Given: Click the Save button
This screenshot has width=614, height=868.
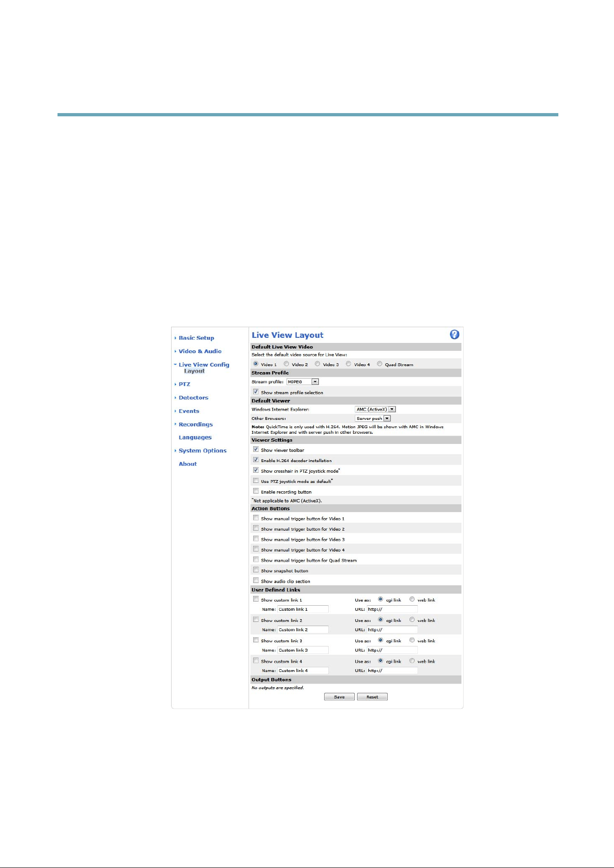Looking at the screenshot, I should pos(339,697).
